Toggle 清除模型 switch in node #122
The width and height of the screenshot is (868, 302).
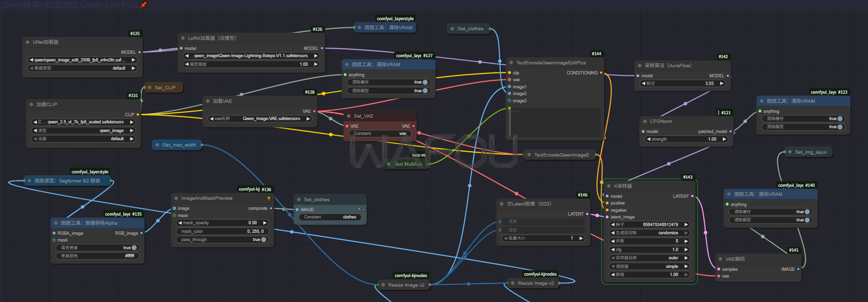(x=840, y=127)
